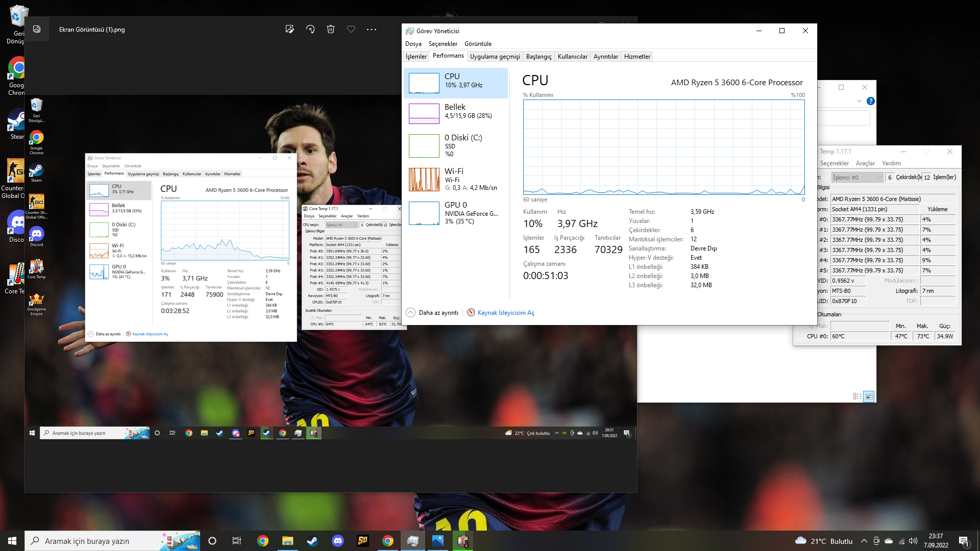Open the notification center icon

964,541
